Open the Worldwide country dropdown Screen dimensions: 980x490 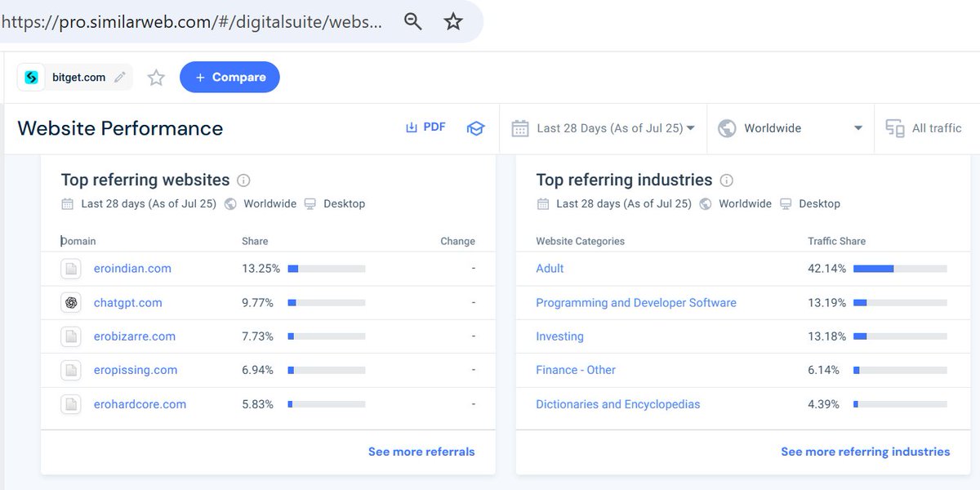tap(790, 128)
